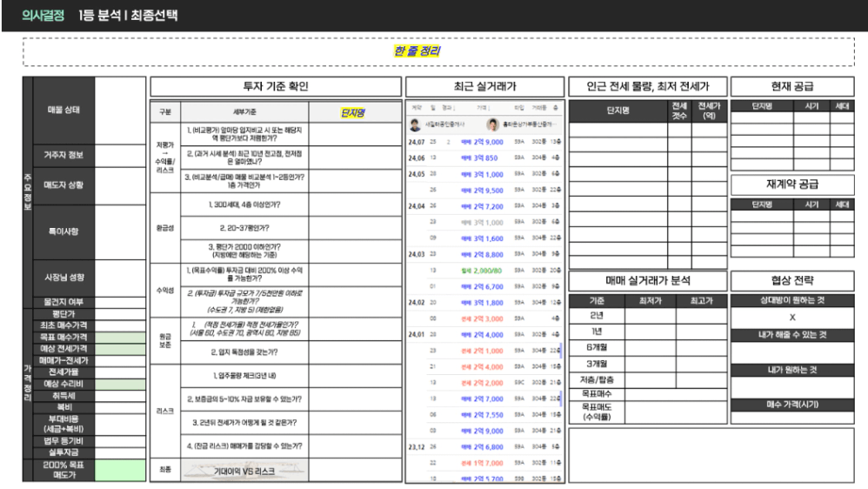Click the 협상 전략 section title
868x489 pixels.
tap(792, 281)
